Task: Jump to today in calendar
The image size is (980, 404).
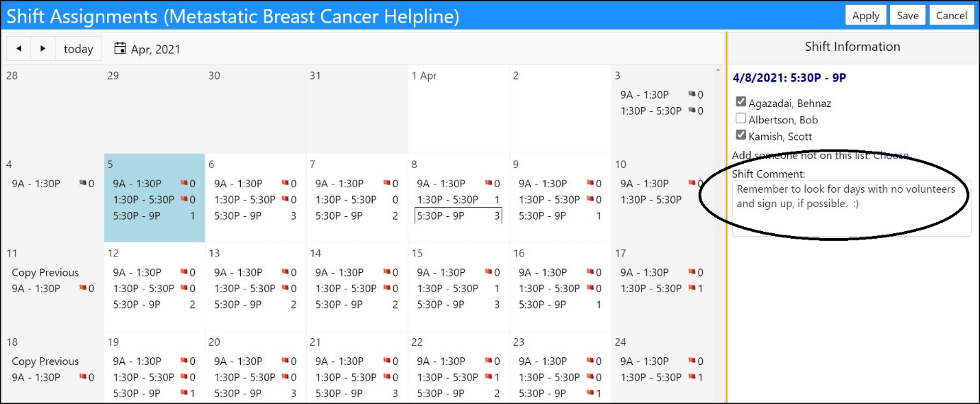Action: tap(78, 49)
